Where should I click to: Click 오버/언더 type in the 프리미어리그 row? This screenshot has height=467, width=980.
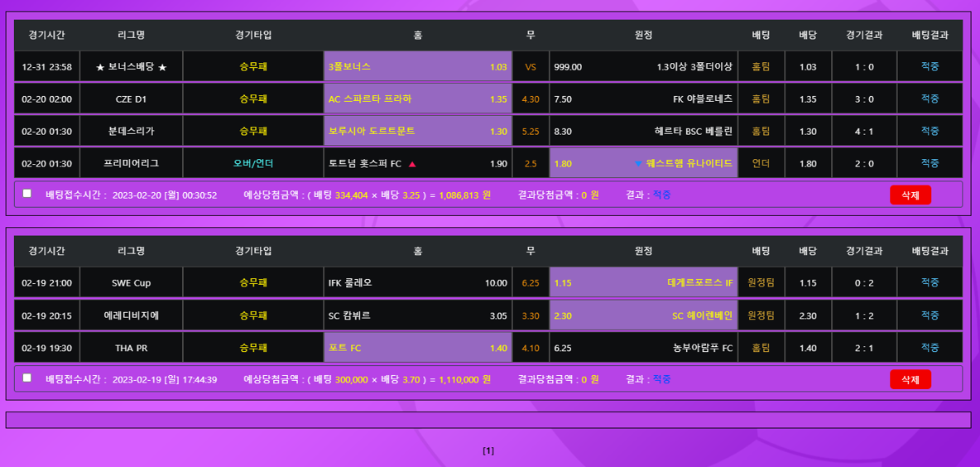click(253, 163)
